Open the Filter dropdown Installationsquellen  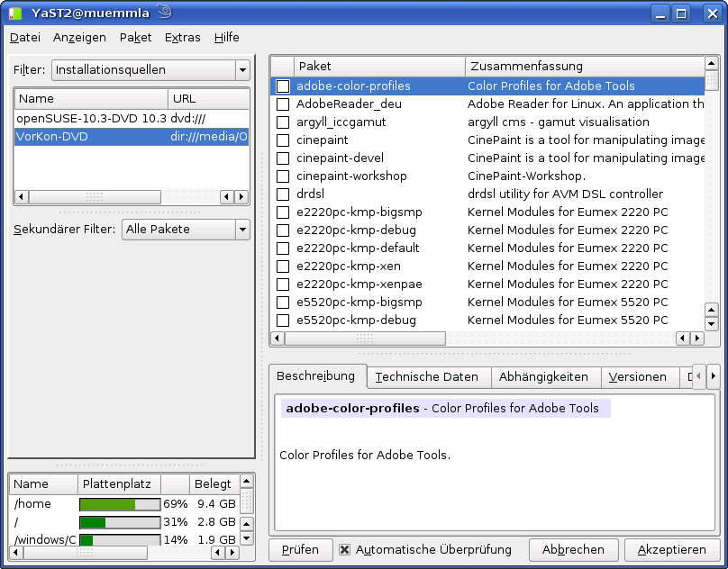coord(150,70)
